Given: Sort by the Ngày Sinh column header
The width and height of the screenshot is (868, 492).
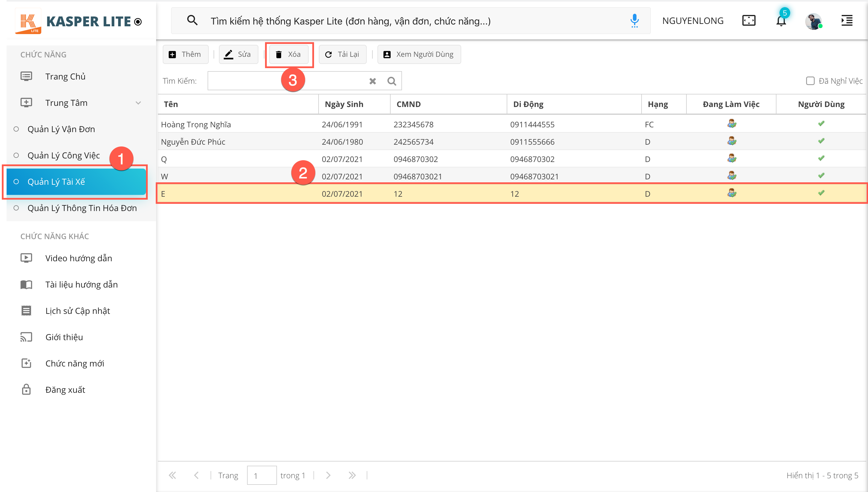Looking at the screenshot, I should [x=344, y=104].
